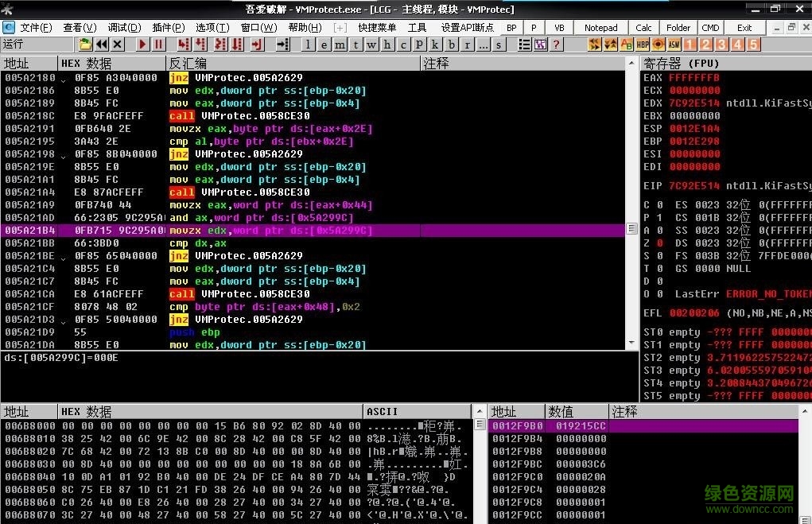Click the orange number 3 toolbar button
This screenshot has height=524, width=812.
(721, 45)
